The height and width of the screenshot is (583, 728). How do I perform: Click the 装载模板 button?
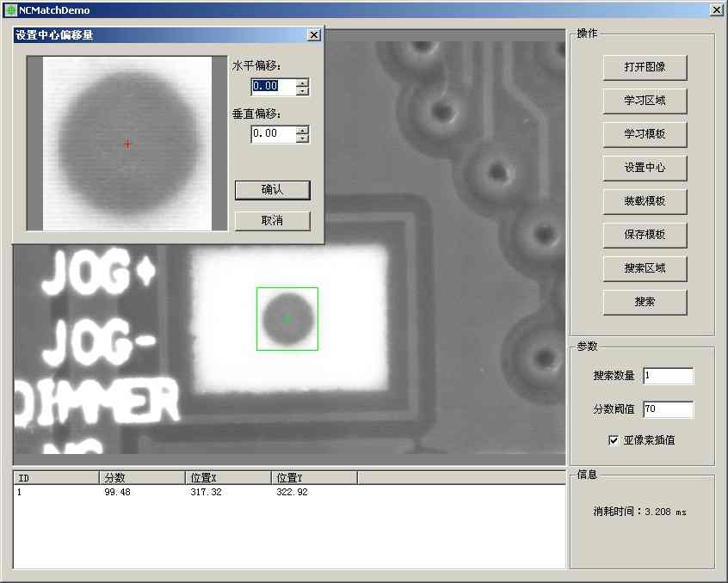pos(645,201)
